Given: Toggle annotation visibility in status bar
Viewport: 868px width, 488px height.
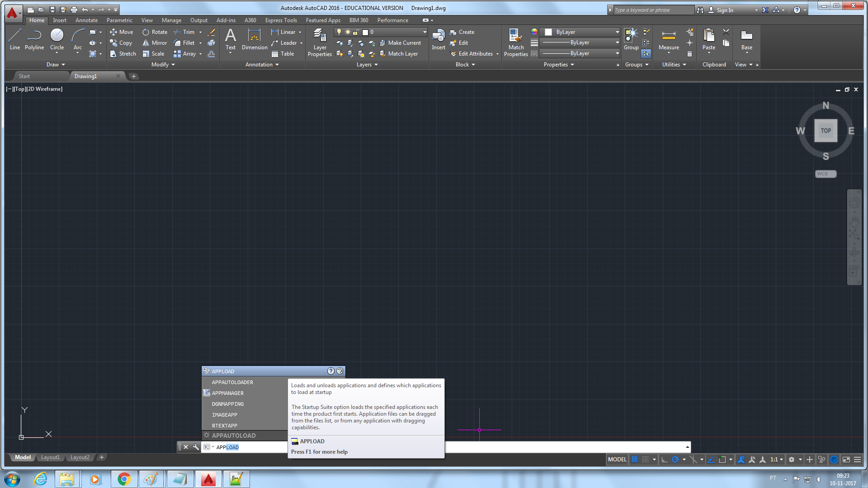Looking at the screenshot, I should click(741, 460).
